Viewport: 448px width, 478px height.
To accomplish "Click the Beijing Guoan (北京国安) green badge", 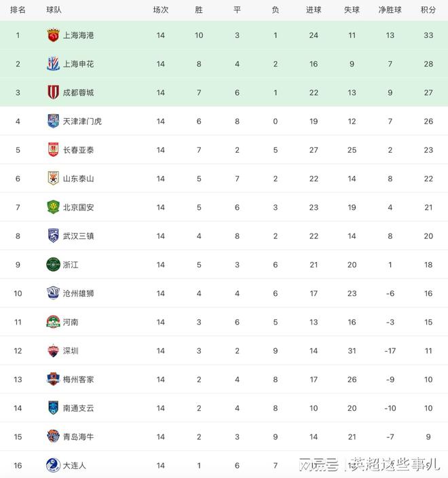I will (53, 207).
